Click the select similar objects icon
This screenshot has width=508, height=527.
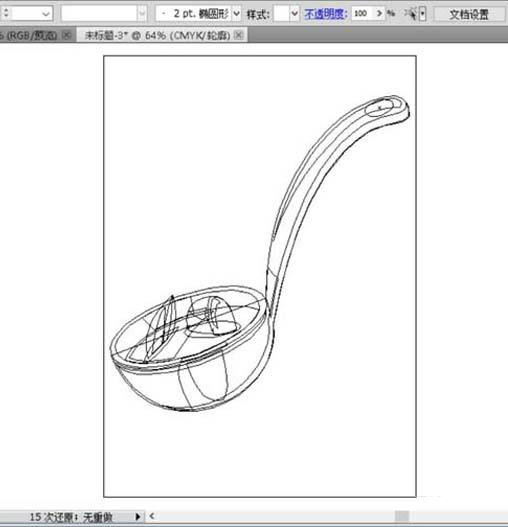(x=411, y=13)
